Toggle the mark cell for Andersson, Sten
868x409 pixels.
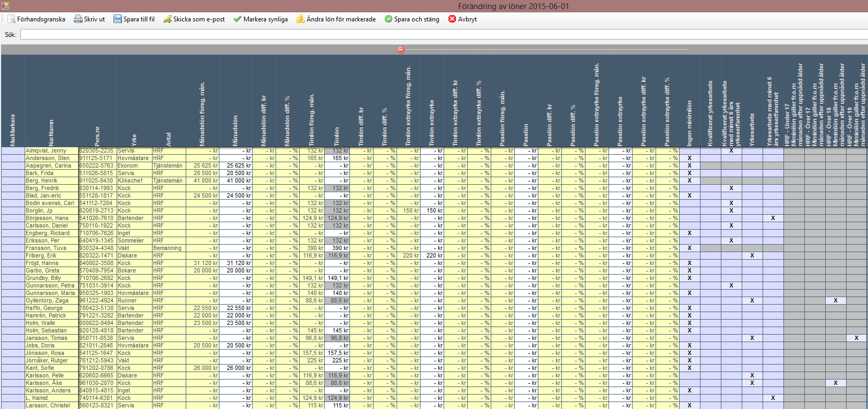tap(13, 158)
